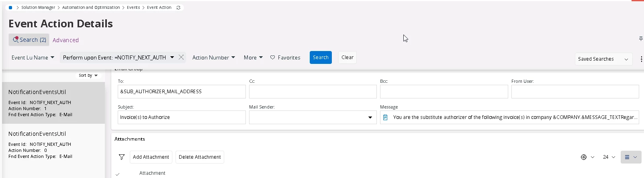Open the Attachments column settings gear
This screenshot has width=644, height=178.
point(584,157)
